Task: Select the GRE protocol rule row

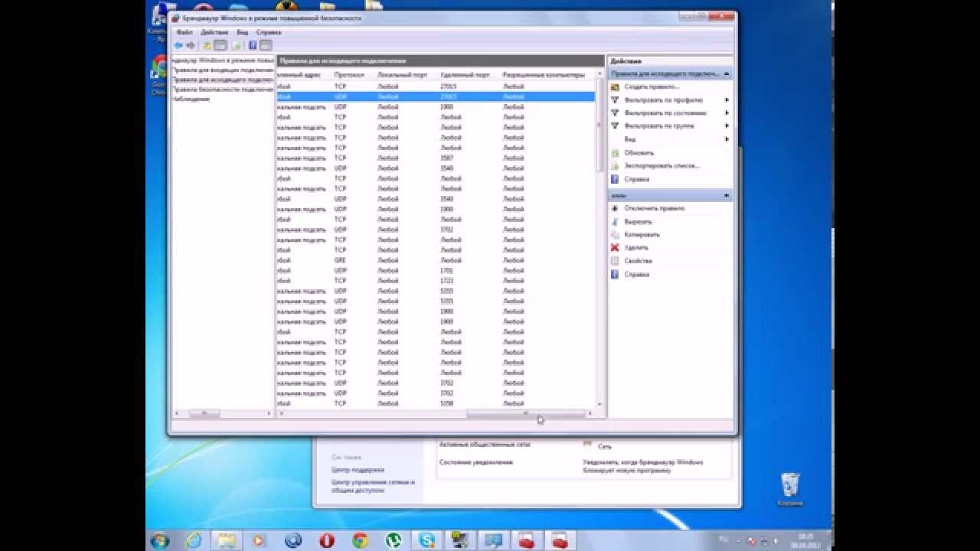Action: click(436, 260)
